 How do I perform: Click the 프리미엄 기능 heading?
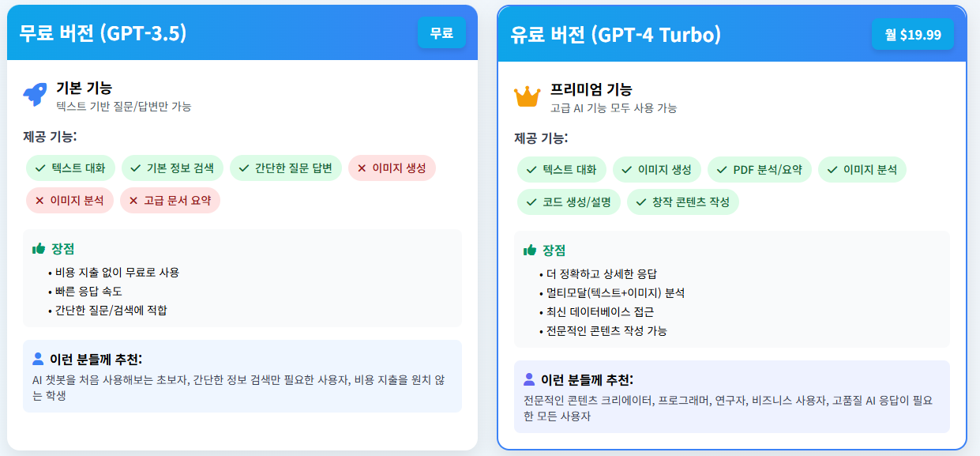coord(591,89)
